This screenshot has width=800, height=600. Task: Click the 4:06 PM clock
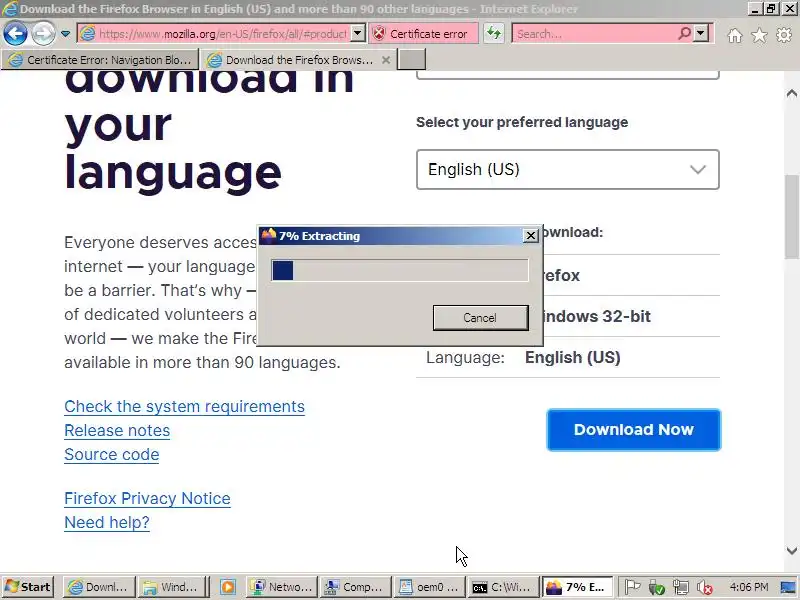click(748, 587)
